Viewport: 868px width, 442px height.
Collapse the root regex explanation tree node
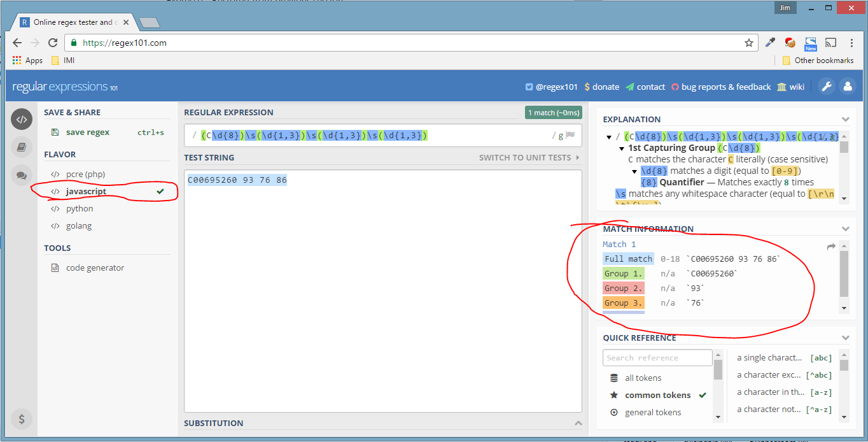point(609,136)
